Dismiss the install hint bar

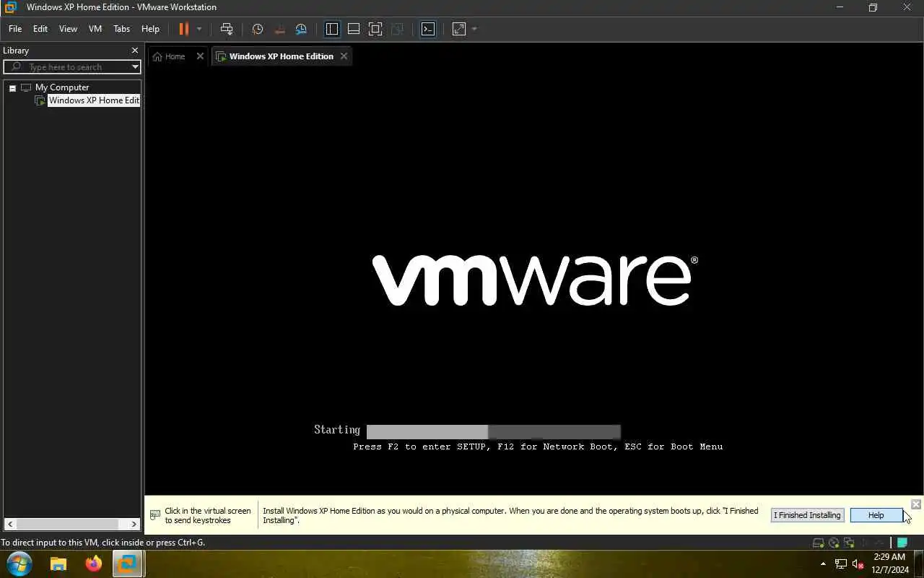pos(916,504)
